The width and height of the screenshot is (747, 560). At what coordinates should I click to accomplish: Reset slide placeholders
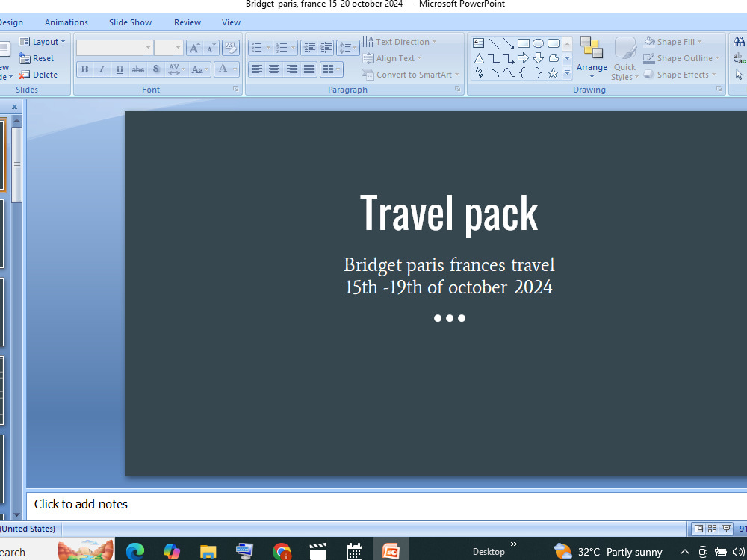coord(36,58)
